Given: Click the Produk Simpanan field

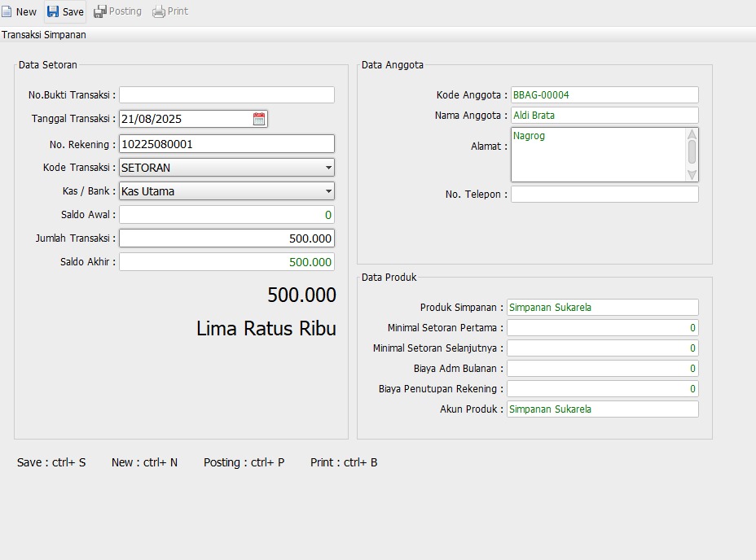Looking at the screenshot, I should click(602, 308).
